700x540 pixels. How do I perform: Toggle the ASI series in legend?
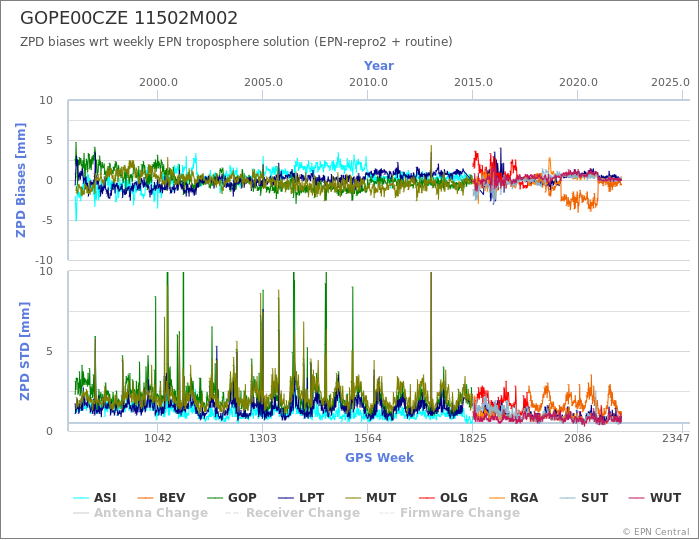(95, 498)
